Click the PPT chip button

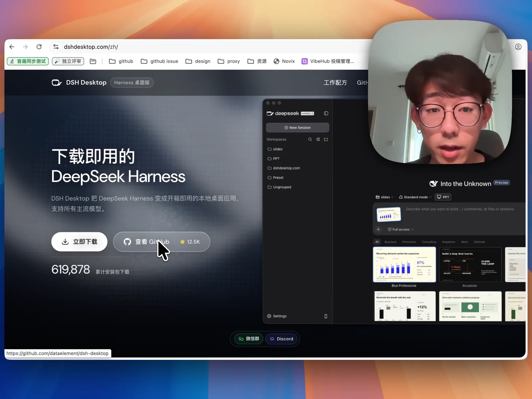443,197
